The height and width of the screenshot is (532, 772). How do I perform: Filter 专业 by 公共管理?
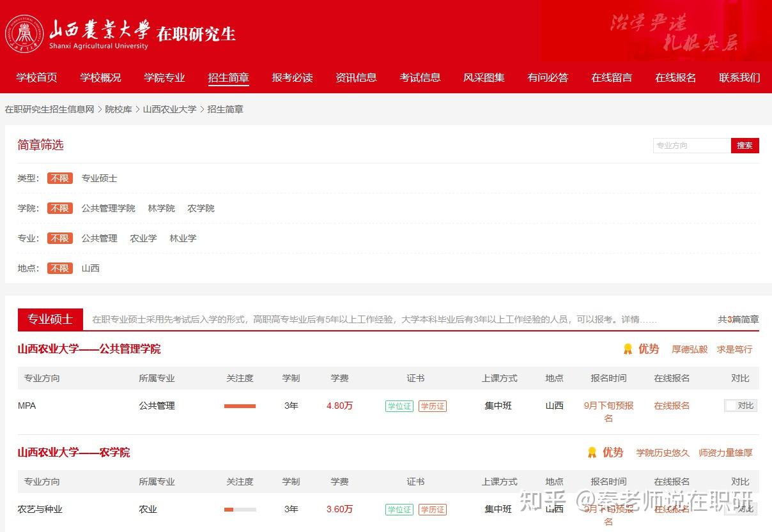[x=99, y=238]
